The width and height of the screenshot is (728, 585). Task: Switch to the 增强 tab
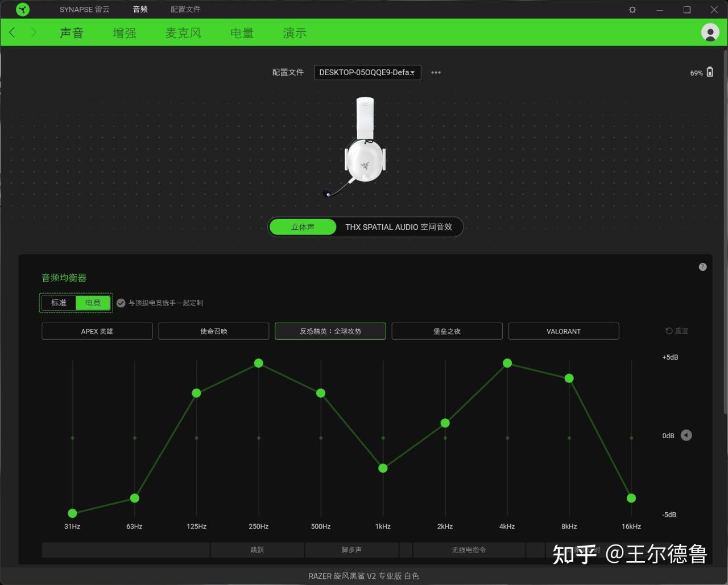click(125, 33)
